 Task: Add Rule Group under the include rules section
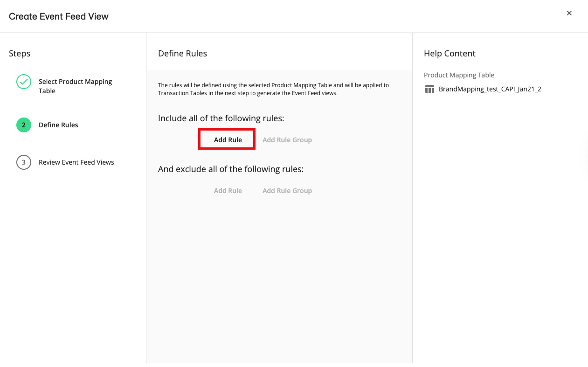(x=287, y=140)
